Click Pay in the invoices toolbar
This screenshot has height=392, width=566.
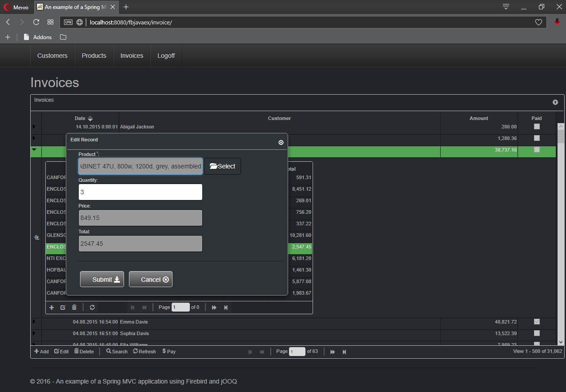coord(169,352)
